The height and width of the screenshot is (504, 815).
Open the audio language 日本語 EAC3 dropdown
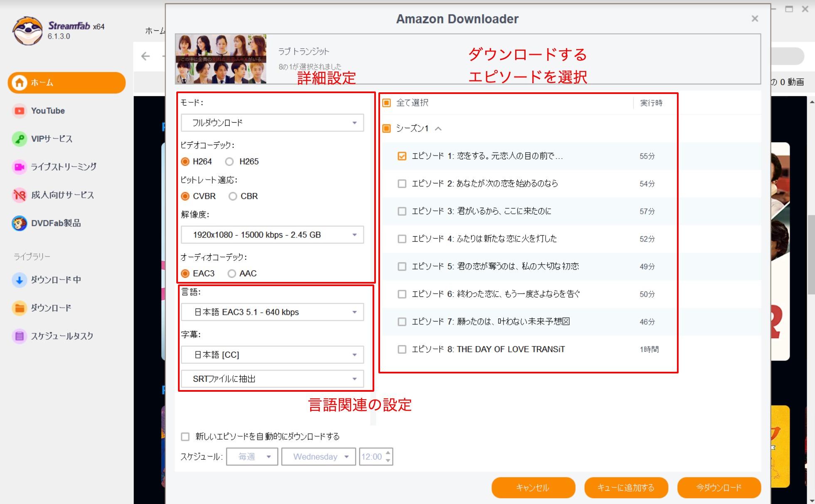272,312
